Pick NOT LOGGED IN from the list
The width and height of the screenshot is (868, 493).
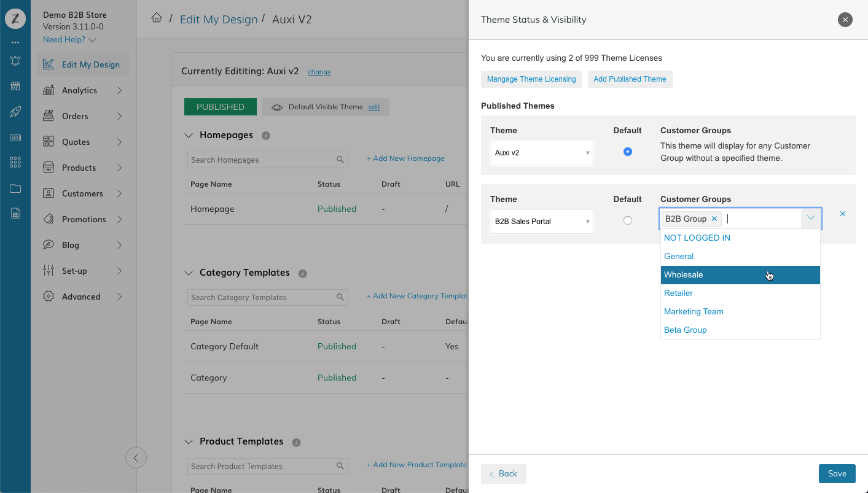point(697,238)
